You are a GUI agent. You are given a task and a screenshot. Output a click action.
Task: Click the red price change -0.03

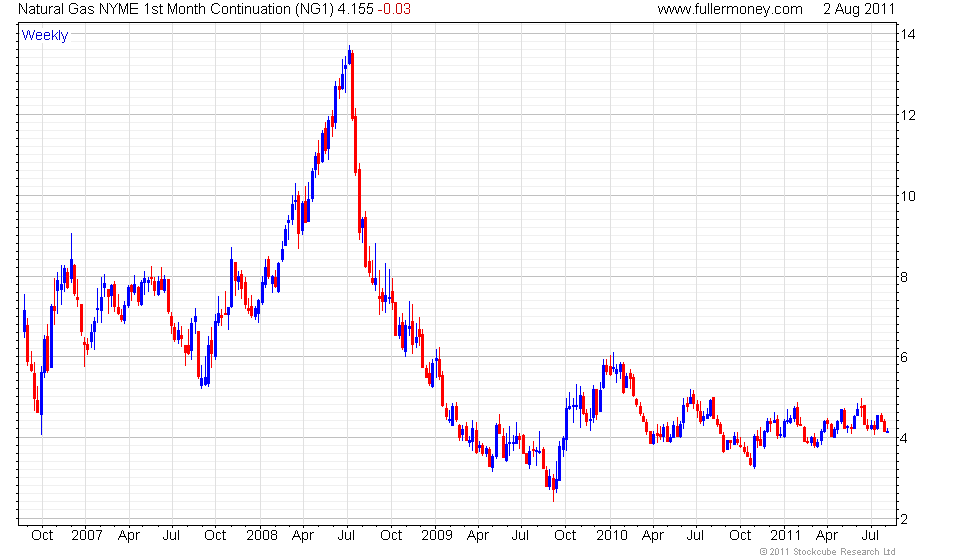pyautogui.click(x=394, y=9)
